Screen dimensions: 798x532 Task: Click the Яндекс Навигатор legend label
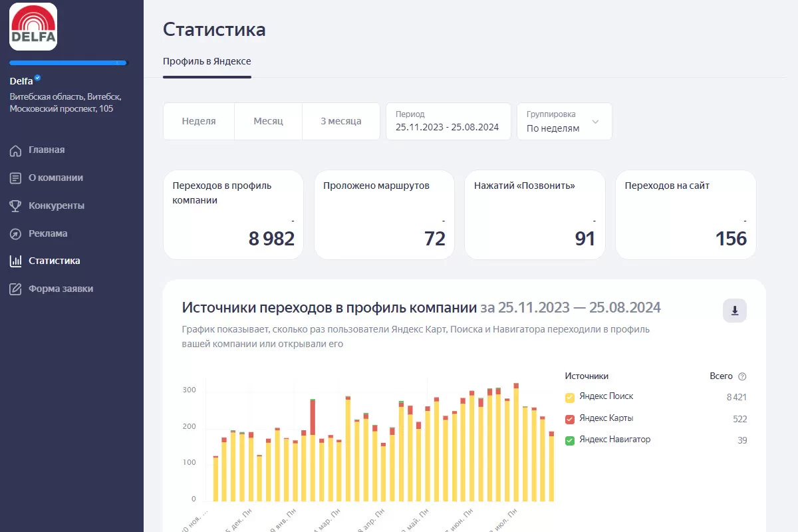click(614, 440)
